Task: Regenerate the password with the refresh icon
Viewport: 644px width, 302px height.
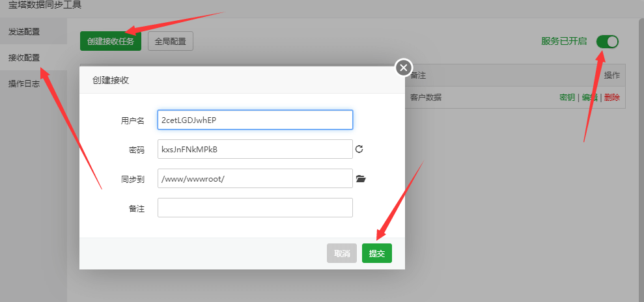Action: (x=359, y=149)
